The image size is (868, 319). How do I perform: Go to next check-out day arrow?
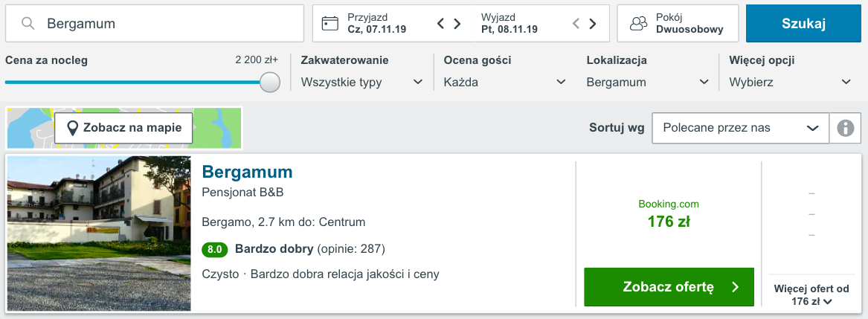click(592, 23)
